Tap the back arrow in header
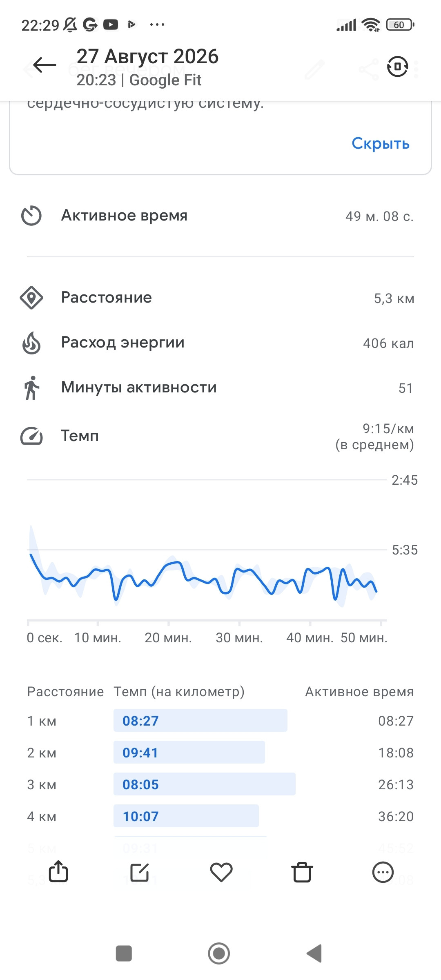 (x=45, y=65)
